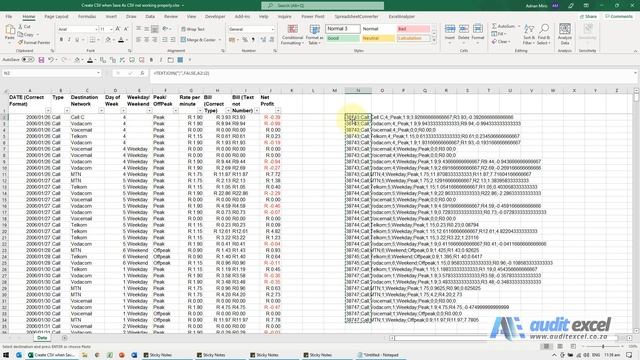Screen dimensions: 640x360
Task: Toggle Italic formatting in Font group
Action: [69, 40]
